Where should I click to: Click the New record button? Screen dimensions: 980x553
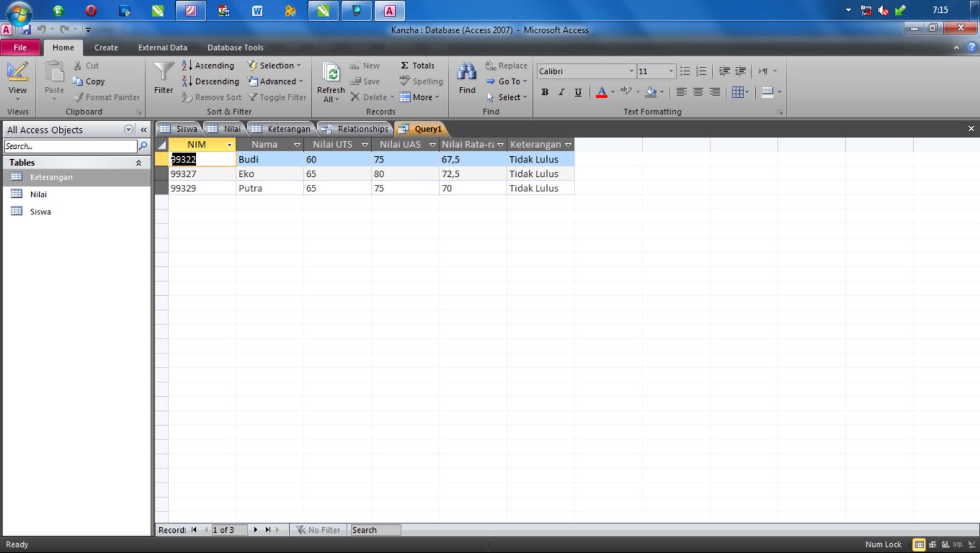pos(366,65)
